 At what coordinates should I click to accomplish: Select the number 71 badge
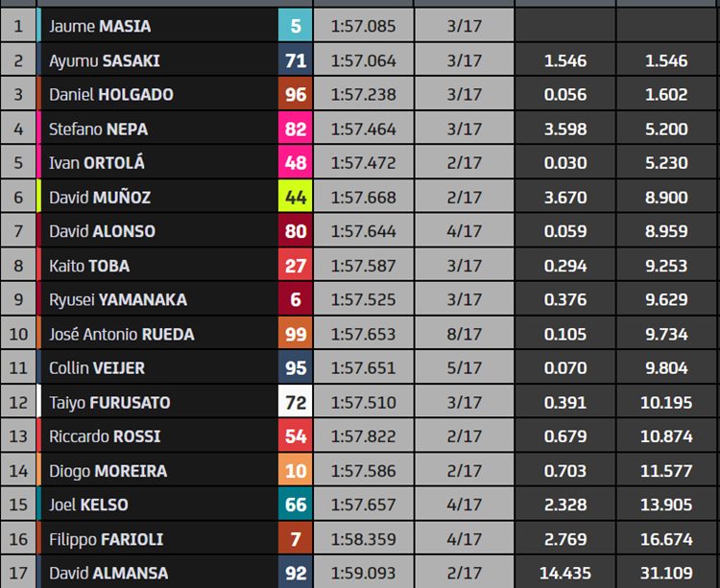coord(295,60)
